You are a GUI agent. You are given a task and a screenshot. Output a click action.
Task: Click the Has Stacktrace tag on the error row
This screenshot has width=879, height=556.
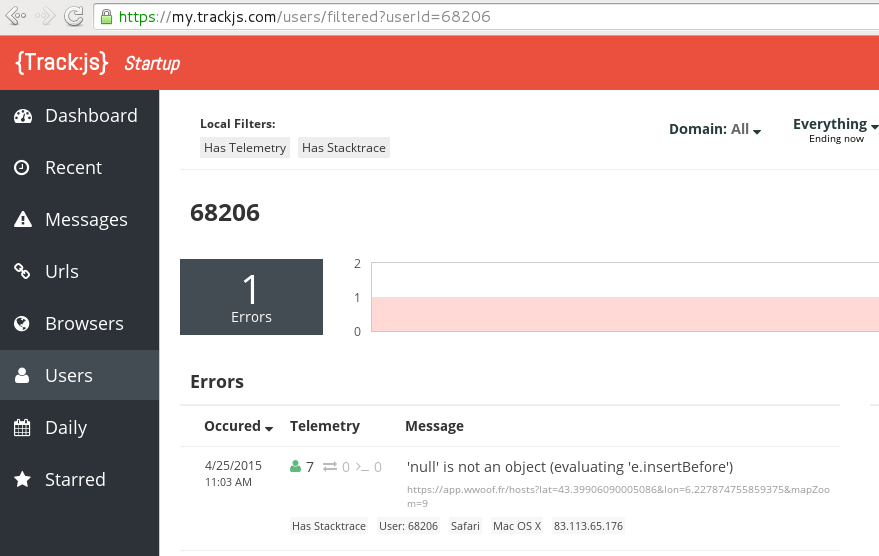coord(329,526)
